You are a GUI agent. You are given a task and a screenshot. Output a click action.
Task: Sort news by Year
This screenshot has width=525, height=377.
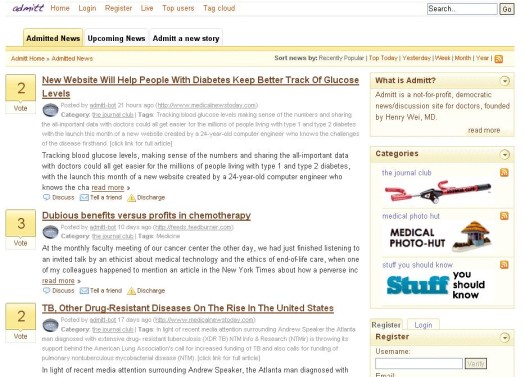[482, 58]
